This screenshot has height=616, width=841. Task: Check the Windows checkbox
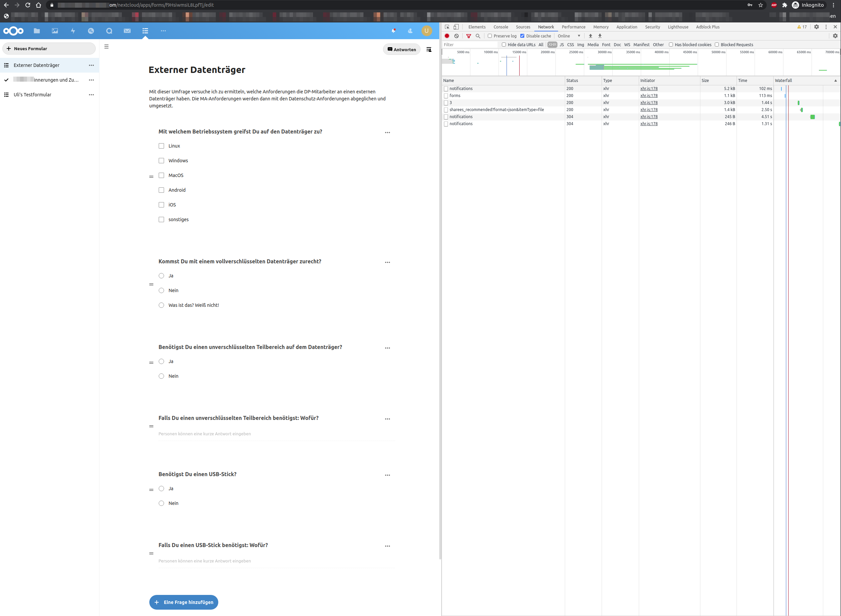[161, 160]
